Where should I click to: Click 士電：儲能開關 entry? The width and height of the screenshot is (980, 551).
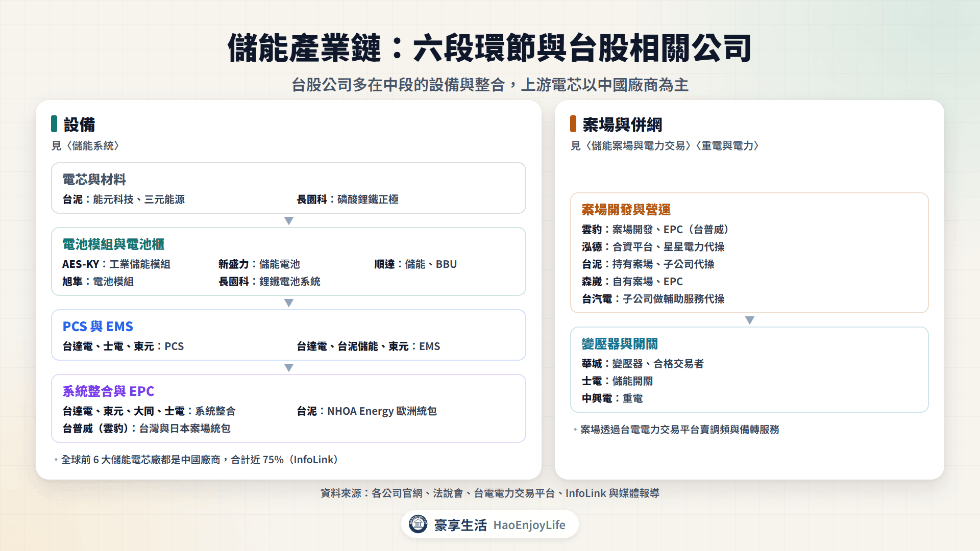[618, 381]
